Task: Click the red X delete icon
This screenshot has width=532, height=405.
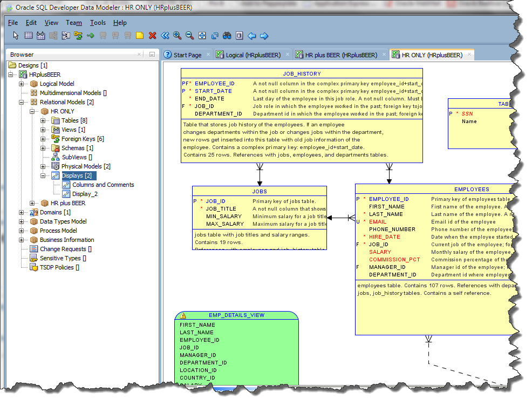Action: point(152,35)
